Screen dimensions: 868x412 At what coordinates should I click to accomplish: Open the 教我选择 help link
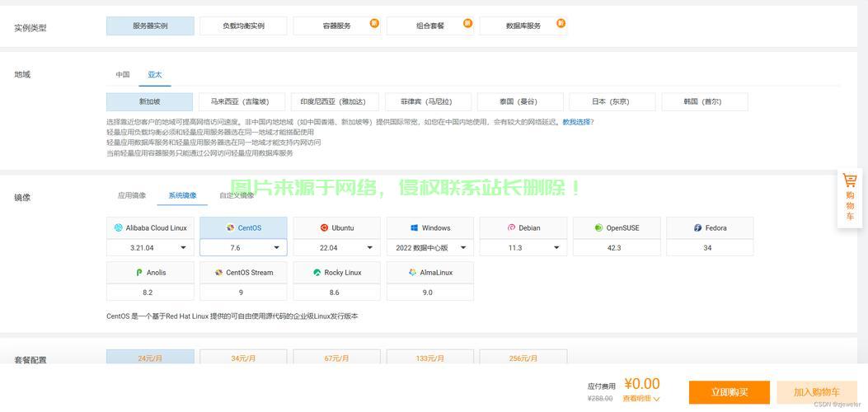(x=576, y=122)
